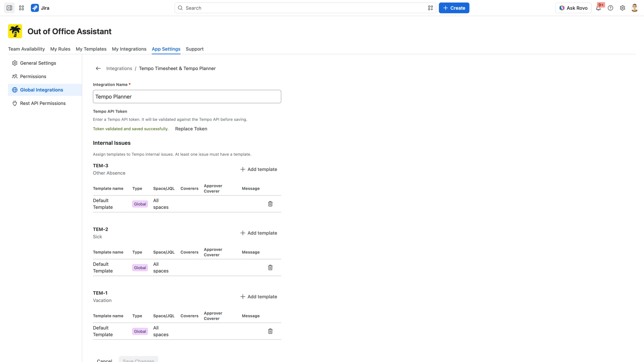Delete Default Template under TEM-1
Image resolution: width=644 pixels, height=362 pixels.
click(x=270, y=331)
